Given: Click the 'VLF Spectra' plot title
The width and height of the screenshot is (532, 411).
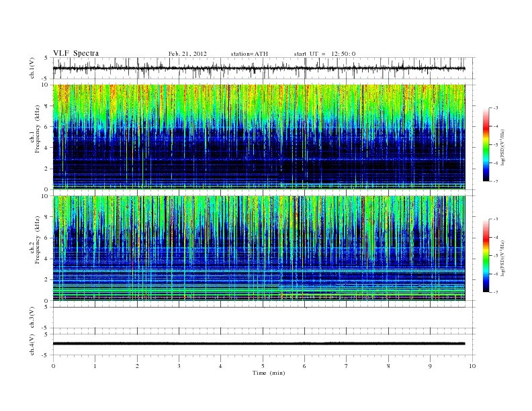Looking at the screenshot, I should click(76, 53).
